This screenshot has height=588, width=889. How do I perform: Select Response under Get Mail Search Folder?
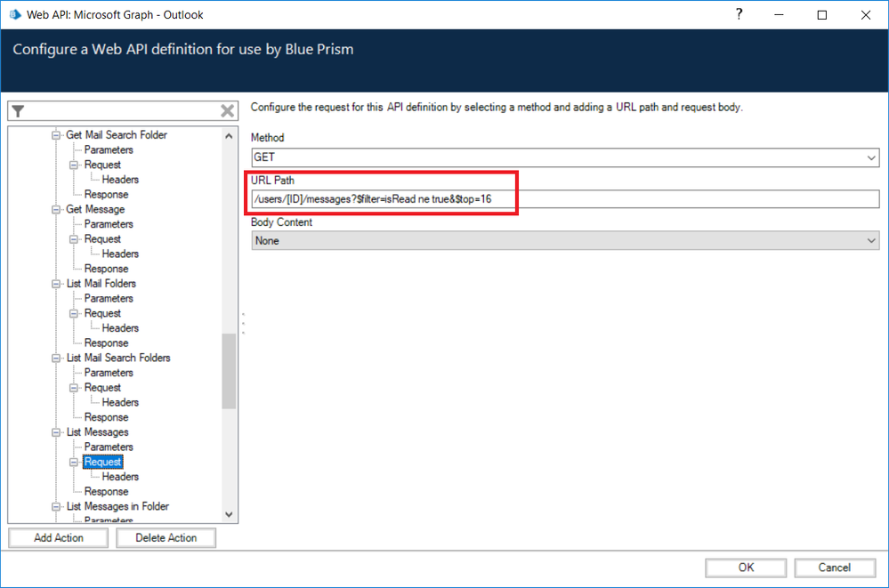coord(106,195)
